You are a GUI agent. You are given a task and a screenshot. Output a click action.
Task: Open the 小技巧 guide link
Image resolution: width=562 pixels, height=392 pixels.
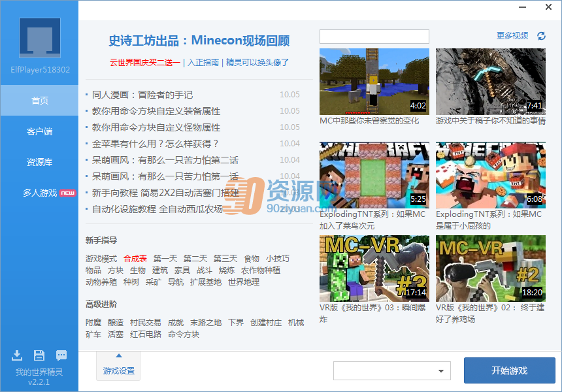pos(278,258)
